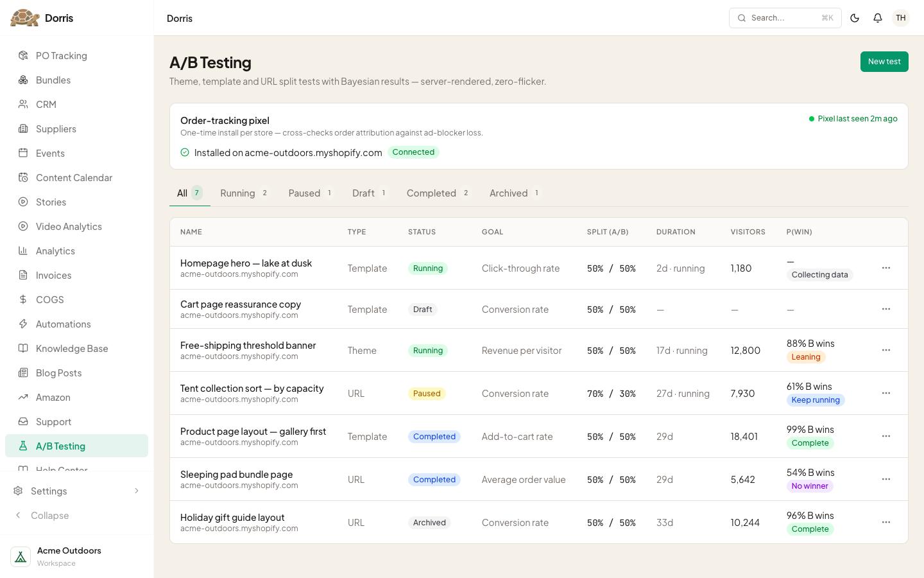Focus the Search field
This screenshot has width=924, height=578.
785,18
